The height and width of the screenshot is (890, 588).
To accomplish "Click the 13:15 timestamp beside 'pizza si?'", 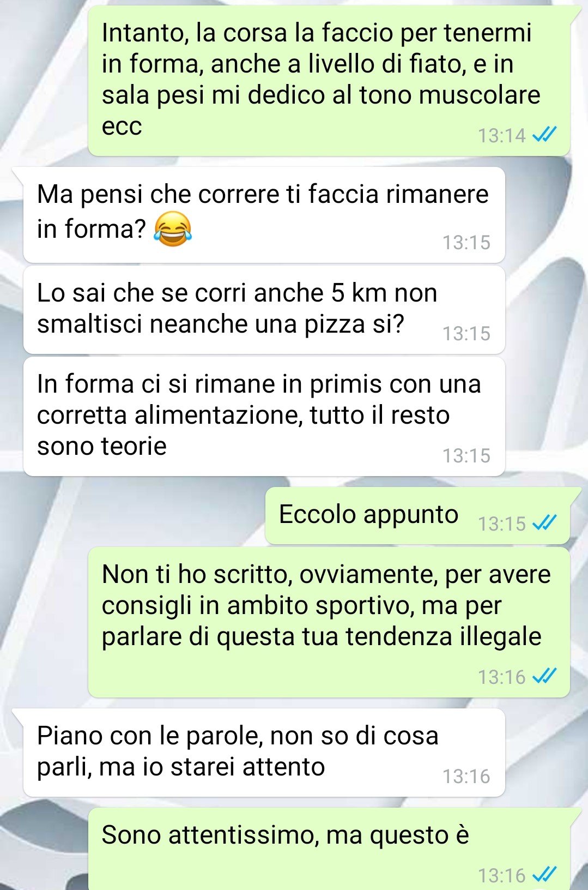I will click(x=466, y=333).
